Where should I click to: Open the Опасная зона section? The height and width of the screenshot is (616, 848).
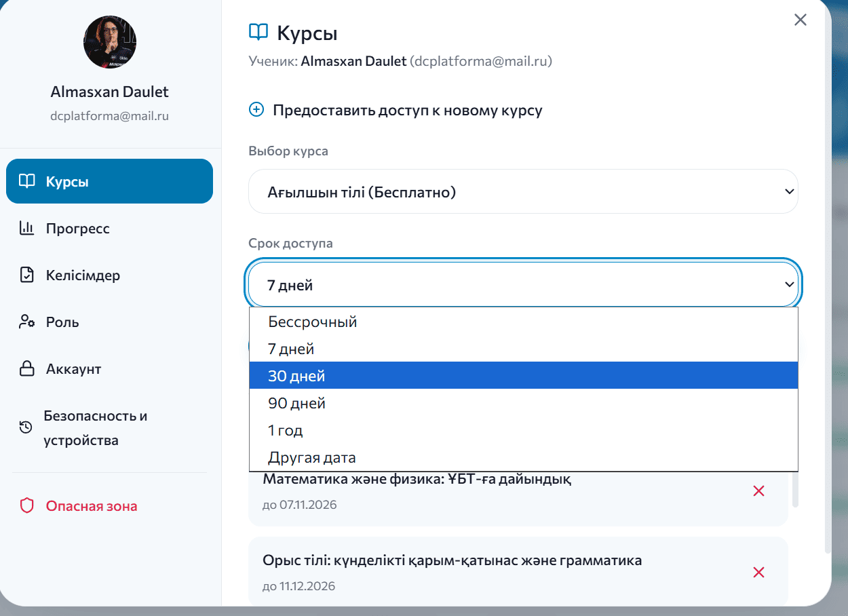click(109, 505)
